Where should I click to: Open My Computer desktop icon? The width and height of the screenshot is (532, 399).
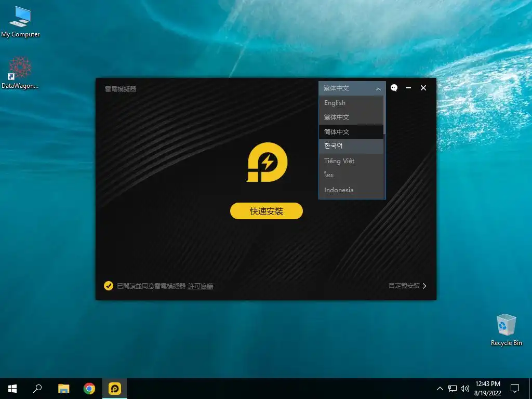click(20, 21)
